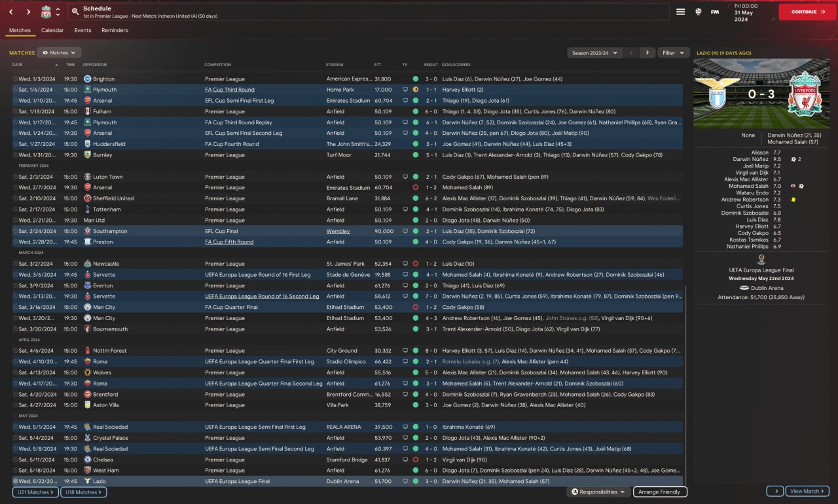Switch to the Calendar tab
This screenshot has height=504, width=838.
click(x=52, y=30)
